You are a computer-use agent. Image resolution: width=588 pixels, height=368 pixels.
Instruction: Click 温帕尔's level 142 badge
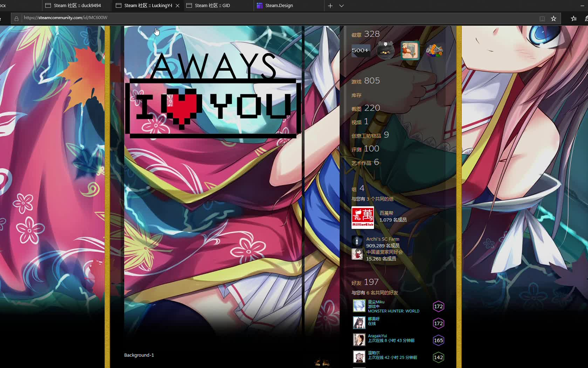pos(439,357)
